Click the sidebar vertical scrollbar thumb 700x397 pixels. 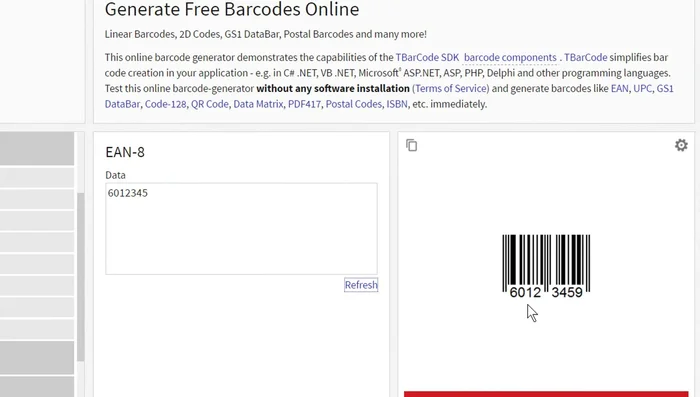80,277
